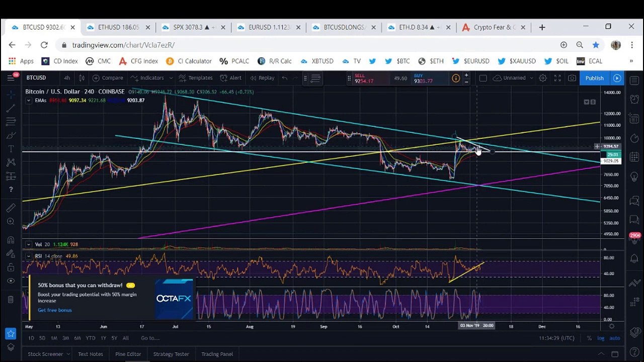The height and width of the screenshot is (362, 644).
Task: Select the trend line drawing tool
Action: 11,108
